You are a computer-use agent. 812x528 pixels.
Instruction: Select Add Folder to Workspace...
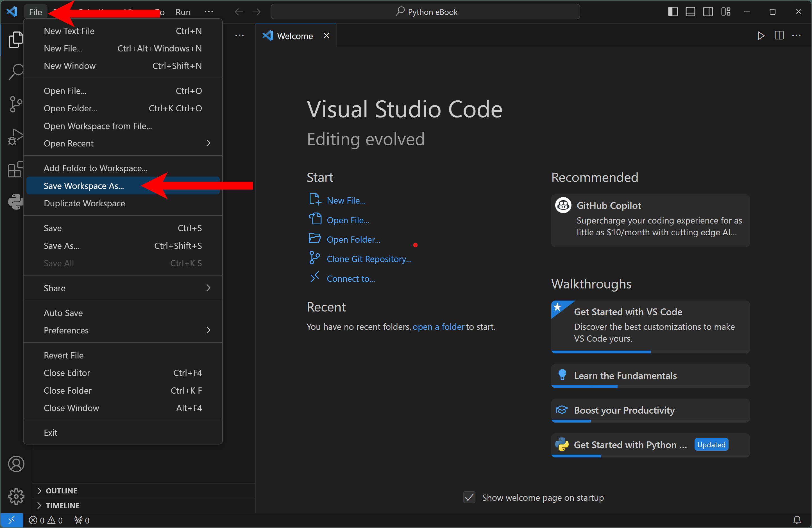click(x=123, y=168)
